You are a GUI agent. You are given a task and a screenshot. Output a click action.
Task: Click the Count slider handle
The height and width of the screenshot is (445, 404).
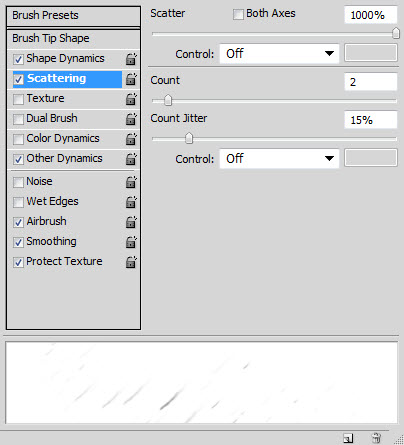click(x=168, y=100)
